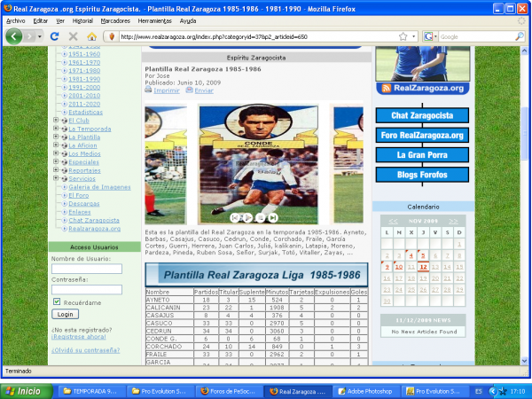Skip to the last slideshow image
This screenshot has height=399, width=532.
coord(273,217)
